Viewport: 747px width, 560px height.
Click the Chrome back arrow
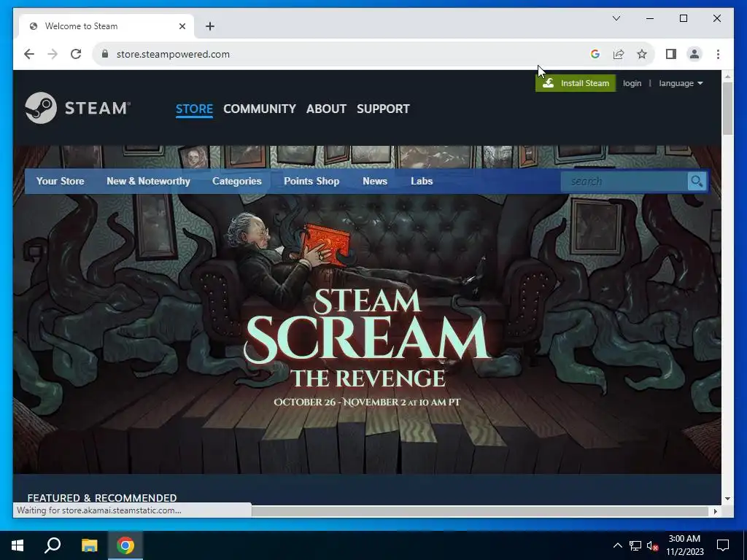click(29, 54)
